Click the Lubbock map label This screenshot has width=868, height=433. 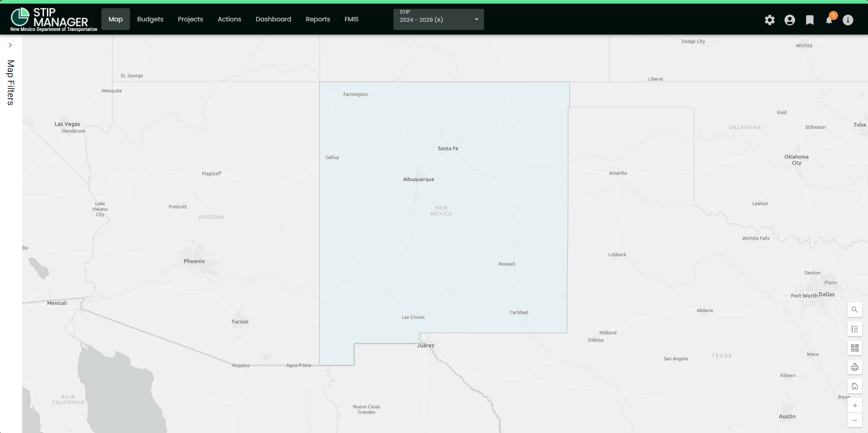[617, 255]
